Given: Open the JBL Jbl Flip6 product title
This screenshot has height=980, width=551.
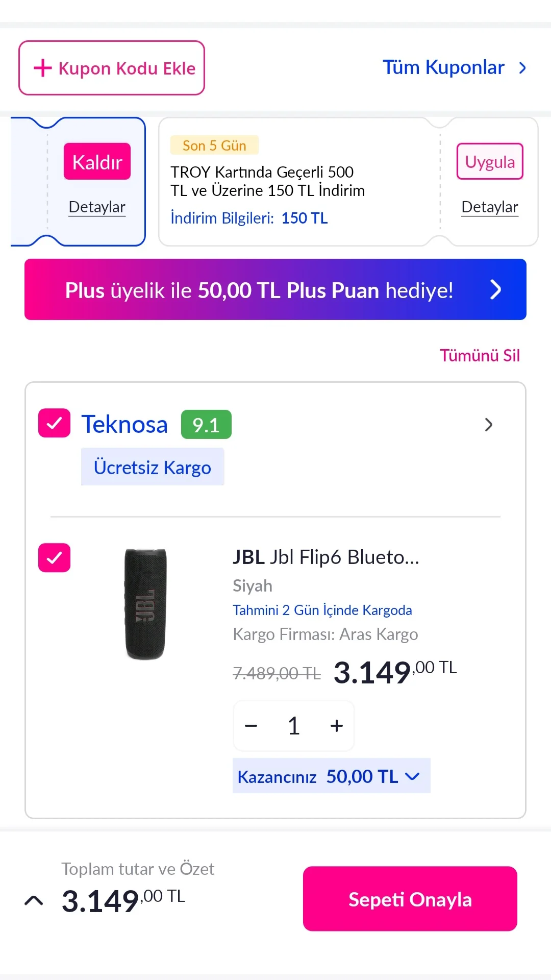Looking at the screenshot, I should [x=325, y=557].
